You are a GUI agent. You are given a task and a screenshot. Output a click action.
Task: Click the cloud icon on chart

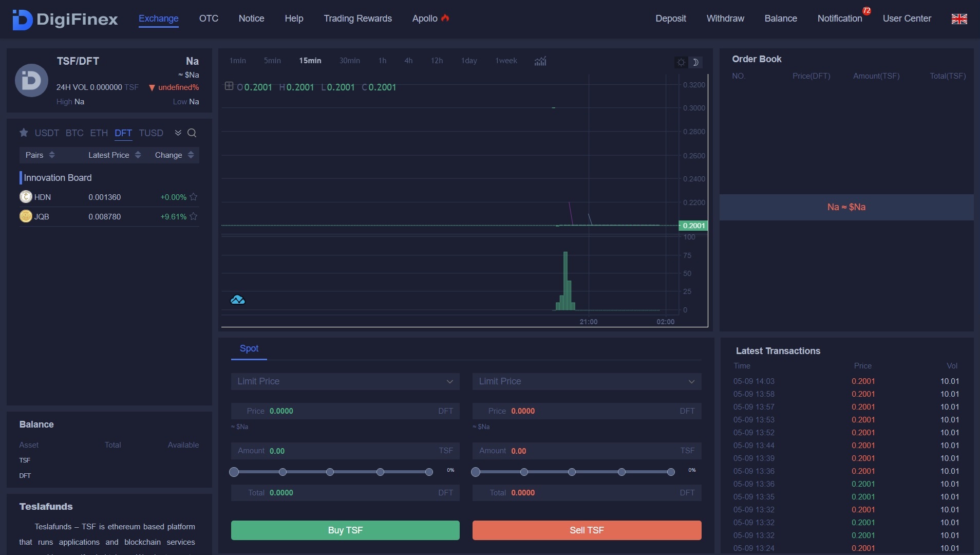(237, 300)
